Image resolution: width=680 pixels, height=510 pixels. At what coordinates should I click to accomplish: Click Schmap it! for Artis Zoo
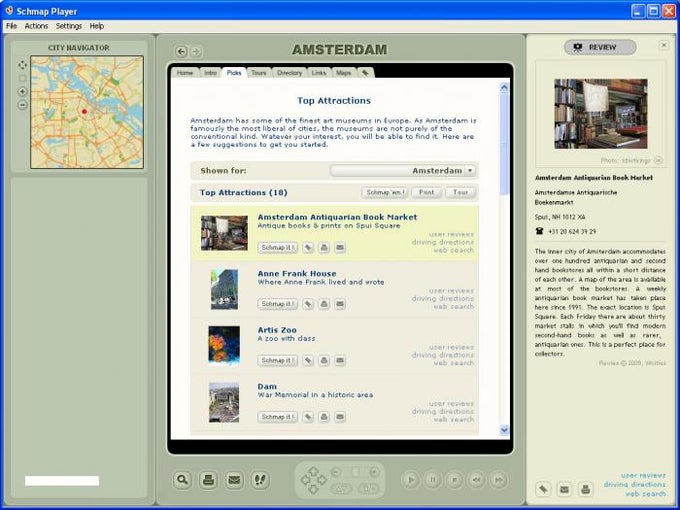click(x=278, y=360)
